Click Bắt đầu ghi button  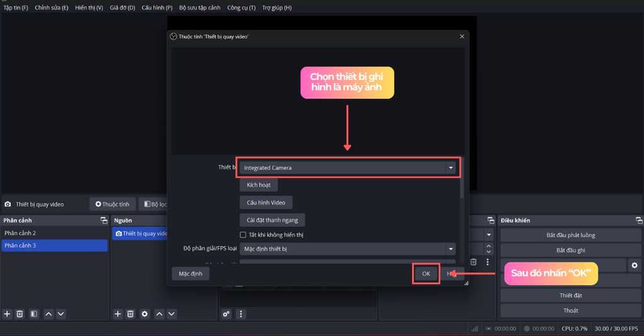point(570,250)
